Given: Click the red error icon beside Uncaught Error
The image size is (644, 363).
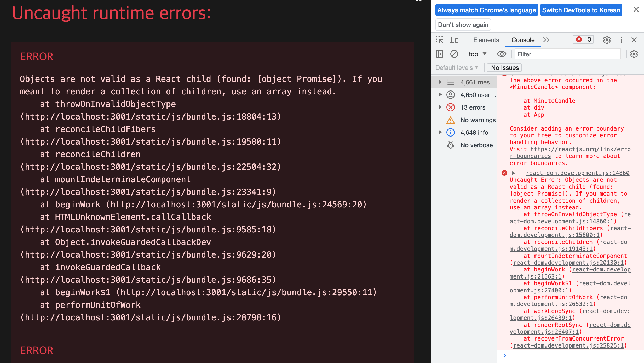Looking at the screenshot, I should pos(504,173).
